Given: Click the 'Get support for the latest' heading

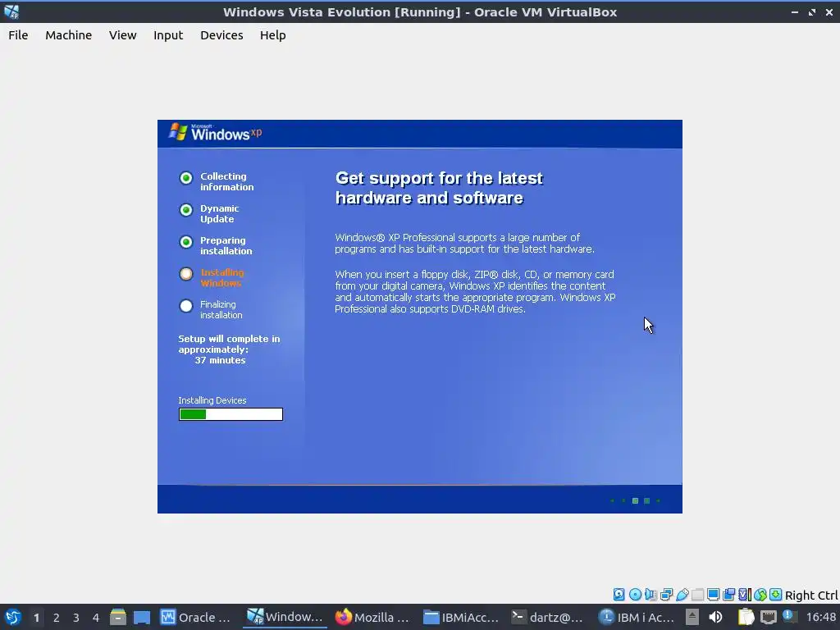Looking at the screenshot, I should click(x=439, y=178).
